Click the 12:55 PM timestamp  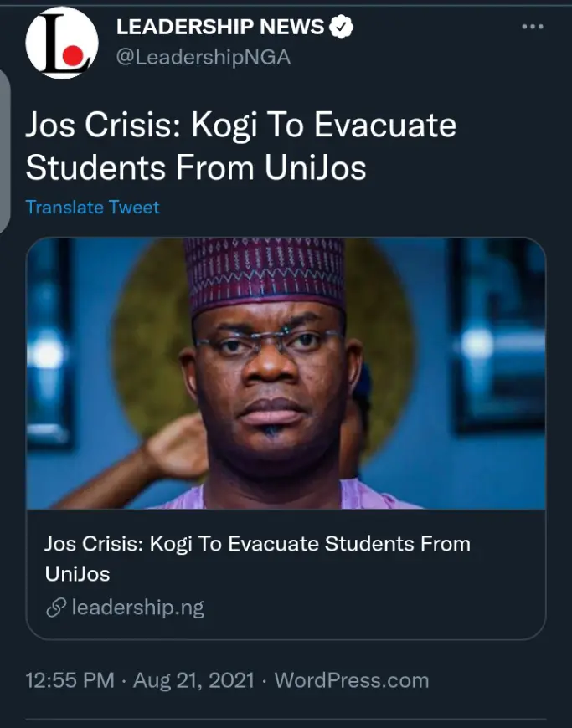[x=70, y=680]
